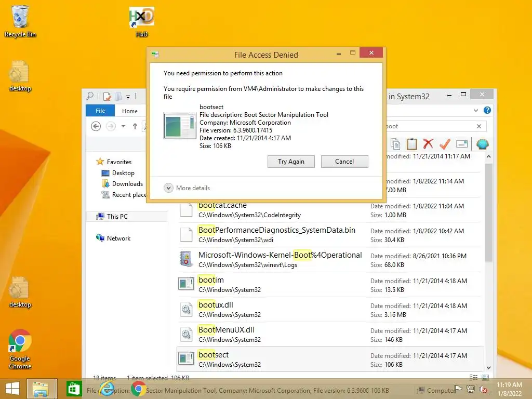Select the bootim search result
The width and height of the screenshot is (532, 399).
[328, 285]
